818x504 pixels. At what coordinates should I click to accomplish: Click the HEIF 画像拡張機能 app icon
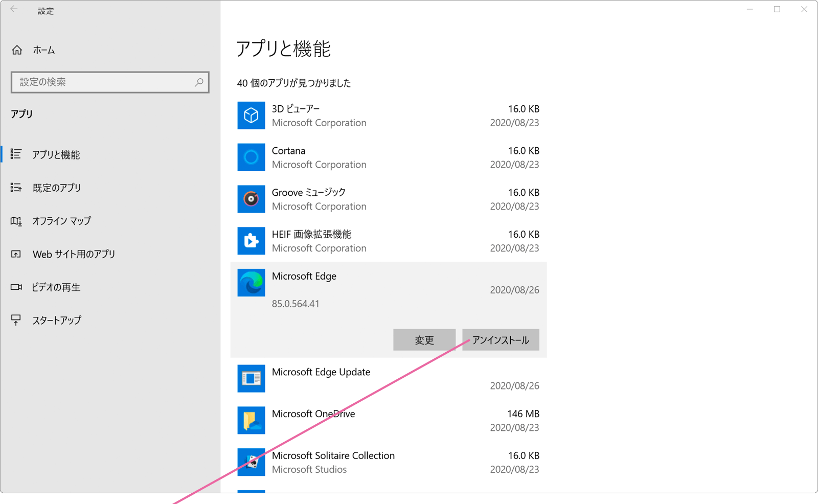click(x=251, y=241)
